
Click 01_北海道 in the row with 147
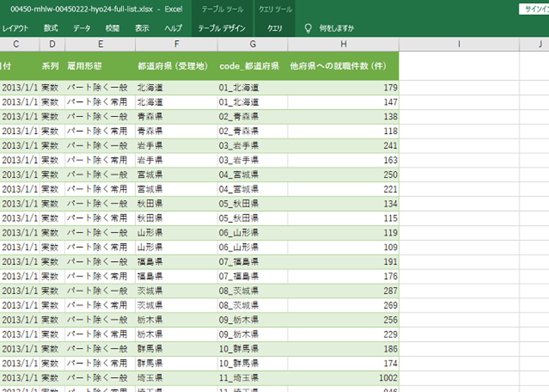tap(253, 102)
